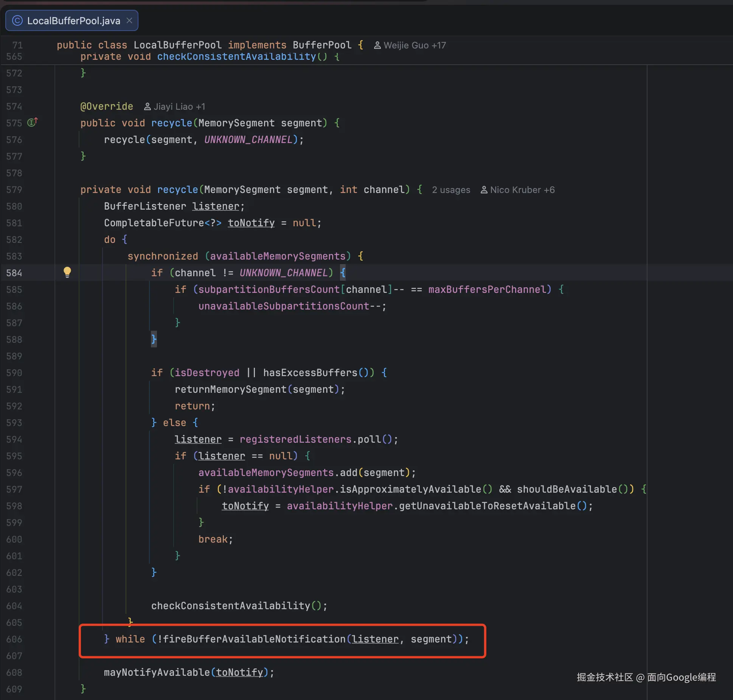This screenshot has height=700, width=733.
Task: Open the '2 usages' inlay hint
Action: pyautogui.click(x=451, y=190)
